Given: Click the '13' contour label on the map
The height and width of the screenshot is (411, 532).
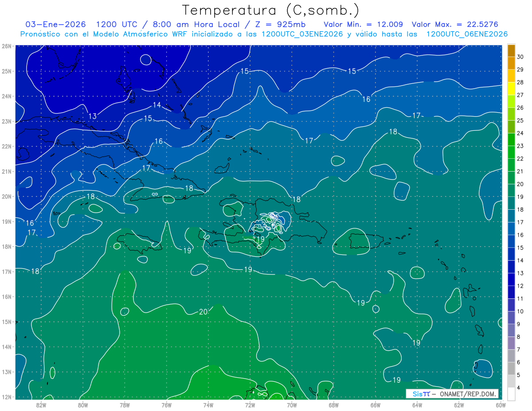Looking at the screenshot, I should [93, 116].
